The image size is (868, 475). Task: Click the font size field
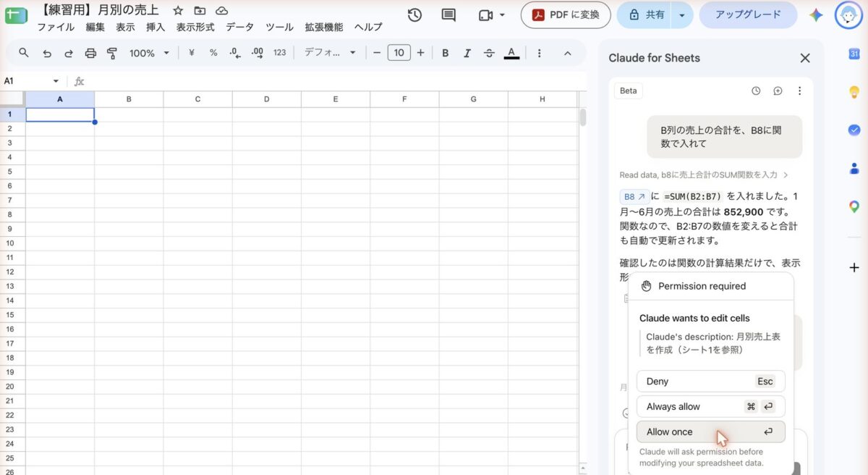[399, 53]
